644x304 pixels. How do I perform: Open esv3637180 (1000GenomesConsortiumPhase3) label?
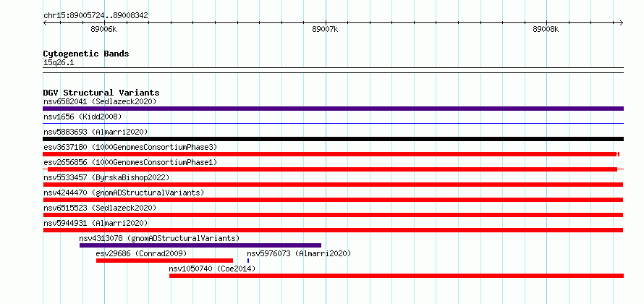click(x=130, y=147)
